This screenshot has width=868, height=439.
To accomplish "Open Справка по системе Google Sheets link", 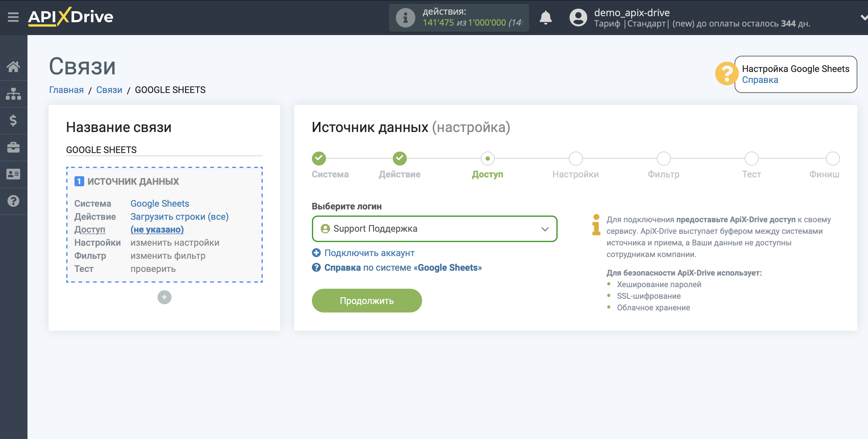I will tap(403, 268).
